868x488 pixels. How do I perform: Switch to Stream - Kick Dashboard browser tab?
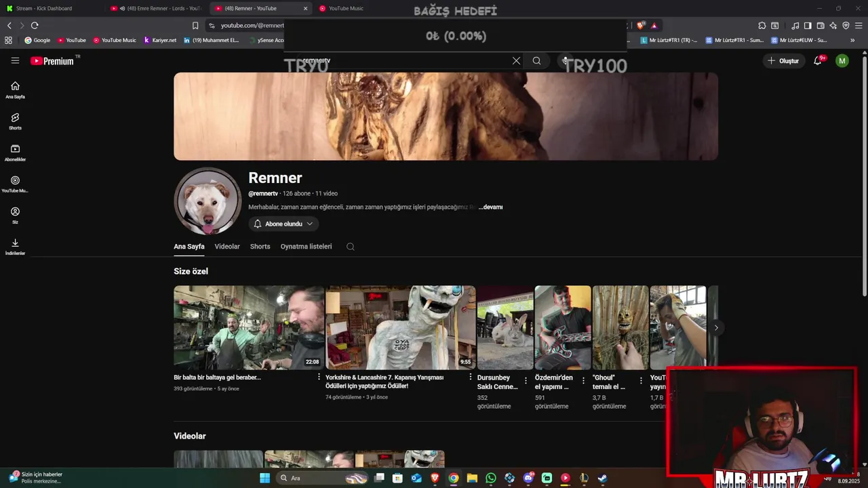51,8
